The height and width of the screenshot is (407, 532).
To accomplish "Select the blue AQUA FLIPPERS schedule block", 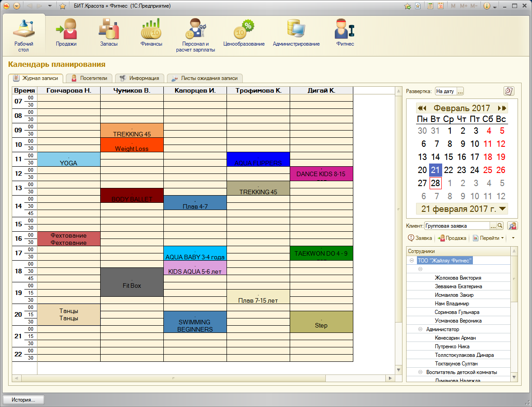I will [x=258, y=159].
